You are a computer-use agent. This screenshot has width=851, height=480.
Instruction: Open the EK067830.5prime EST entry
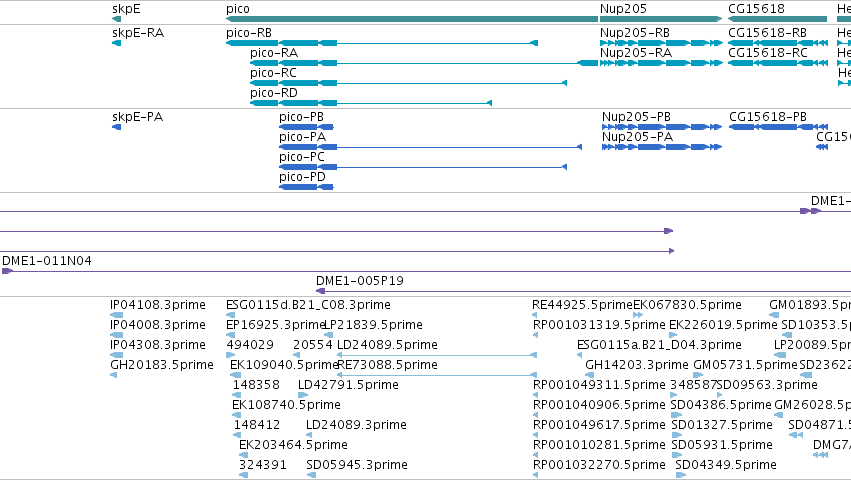pos(687,305)
